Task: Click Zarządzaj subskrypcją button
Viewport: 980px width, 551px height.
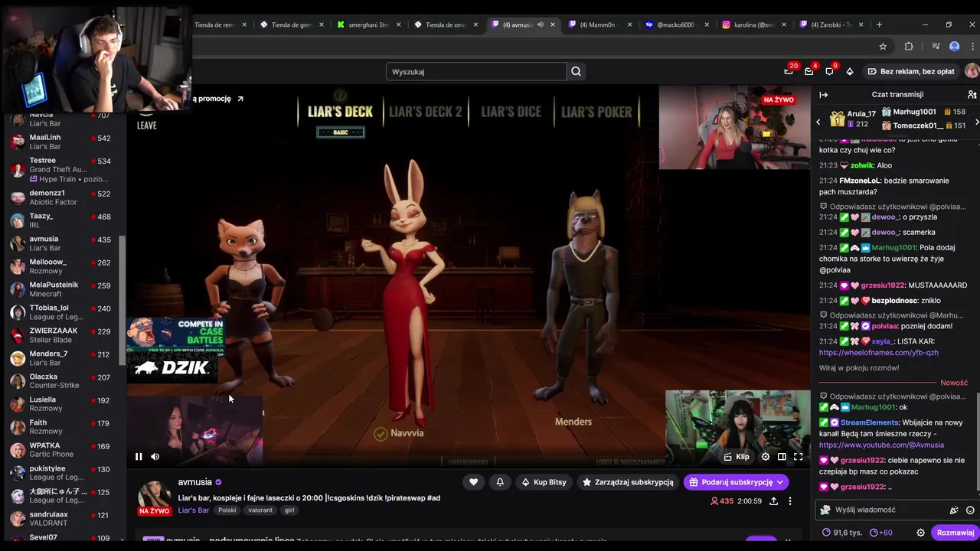Action: click(627, 482)
